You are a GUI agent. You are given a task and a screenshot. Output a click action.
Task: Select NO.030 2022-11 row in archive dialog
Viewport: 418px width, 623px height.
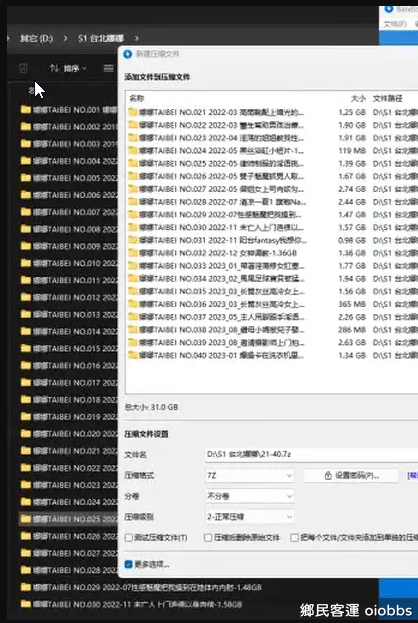coord(272,227)
